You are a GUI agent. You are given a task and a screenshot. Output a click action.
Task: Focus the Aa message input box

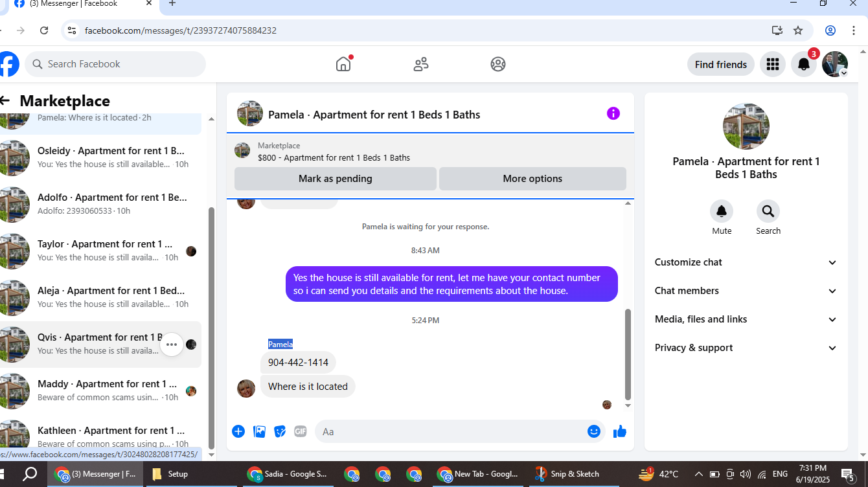(x=460, y=431)
